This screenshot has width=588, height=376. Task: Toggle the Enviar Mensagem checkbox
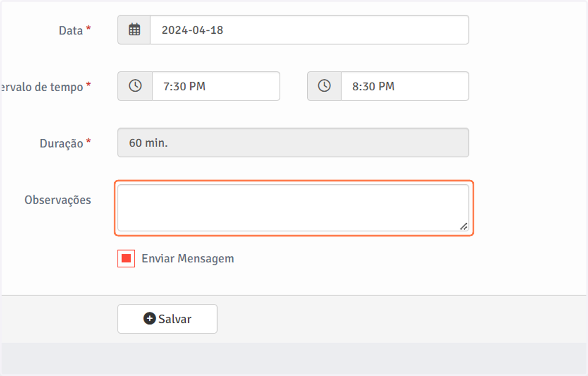(126, 258)
